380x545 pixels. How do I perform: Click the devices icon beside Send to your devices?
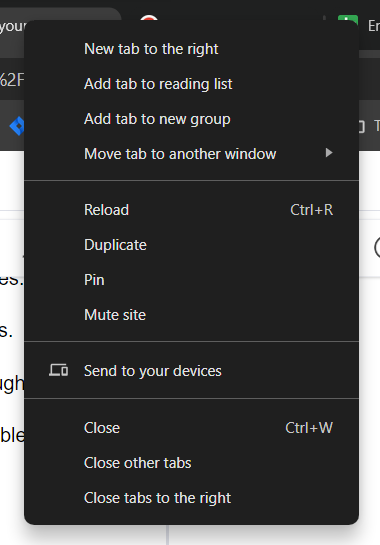58,370
